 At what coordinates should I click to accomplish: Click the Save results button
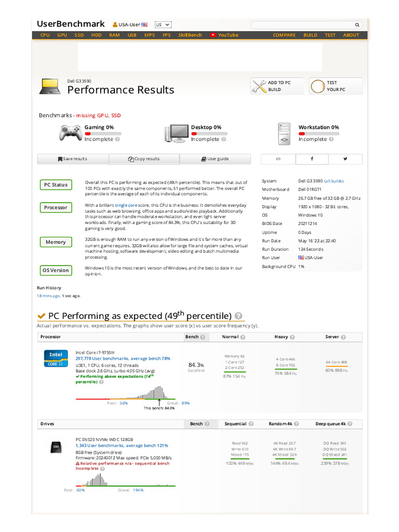point(73,159)
